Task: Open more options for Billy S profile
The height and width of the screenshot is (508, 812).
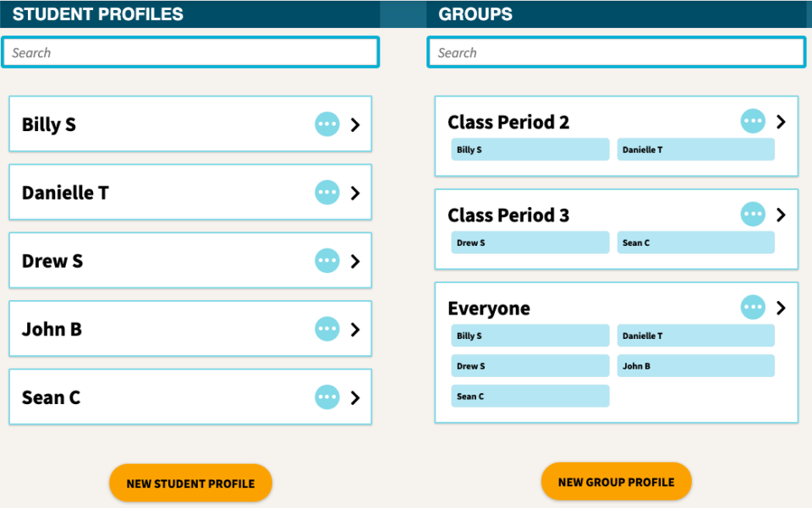Action: pyautogui.click(x=327, y=124)
